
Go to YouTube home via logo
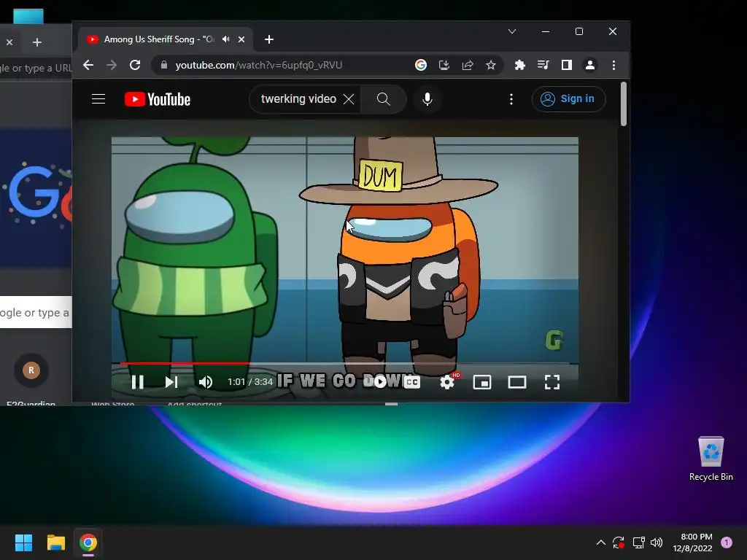coord(158,99)
